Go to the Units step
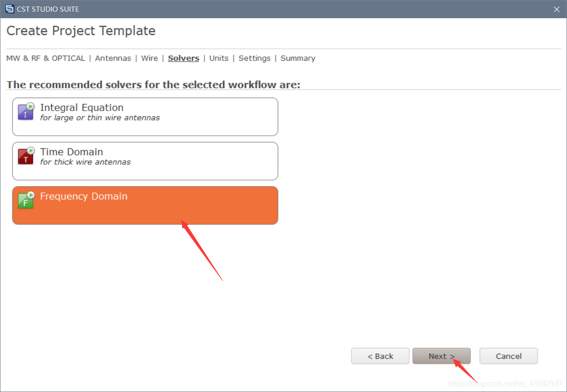567x392 pixels. tap(219, 58)
